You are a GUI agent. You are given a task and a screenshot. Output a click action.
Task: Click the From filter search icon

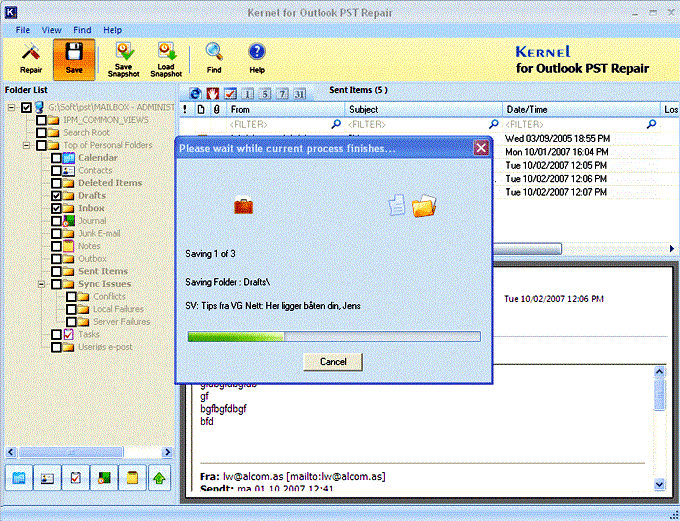pos(336,124)
